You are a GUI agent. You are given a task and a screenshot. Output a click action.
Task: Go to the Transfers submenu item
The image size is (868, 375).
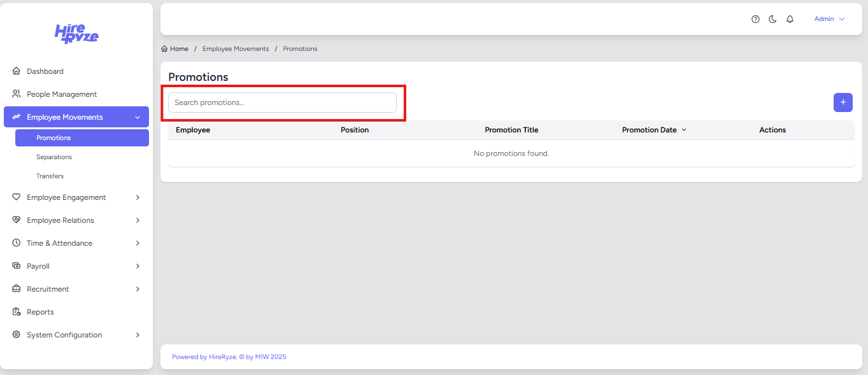(50, 176)
